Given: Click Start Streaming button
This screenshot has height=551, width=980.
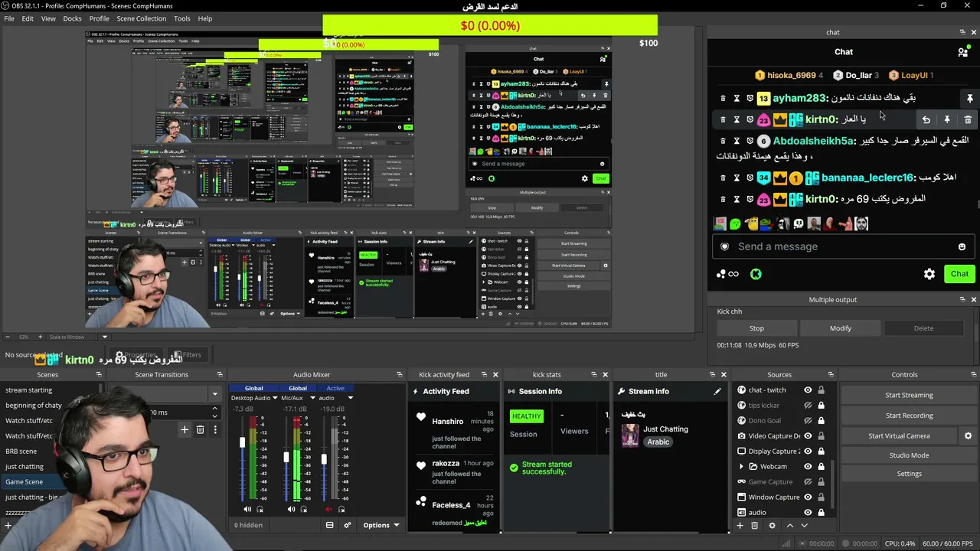Looking at the screenshot, I should click(909, 396).
